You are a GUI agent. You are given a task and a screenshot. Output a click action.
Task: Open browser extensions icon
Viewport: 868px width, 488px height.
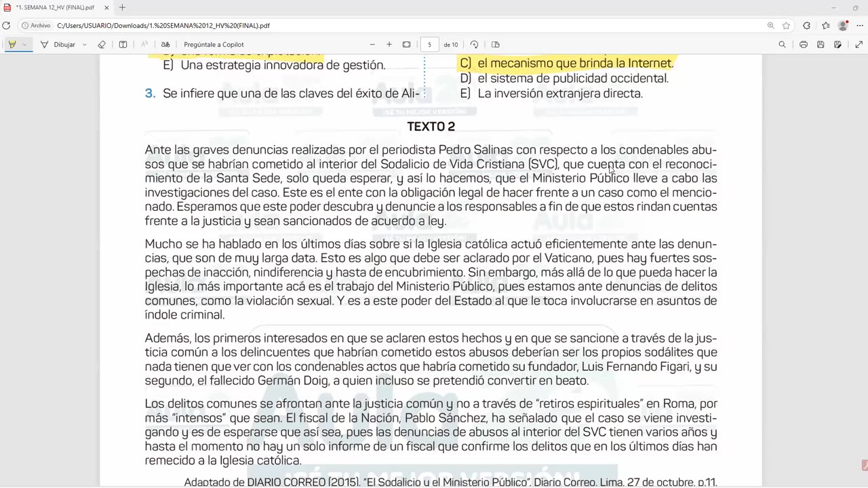tap(806, 26)
